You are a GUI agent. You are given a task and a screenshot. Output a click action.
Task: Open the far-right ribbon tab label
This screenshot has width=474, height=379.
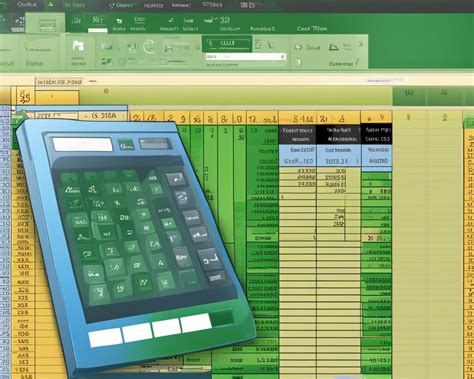click(312, 29)
